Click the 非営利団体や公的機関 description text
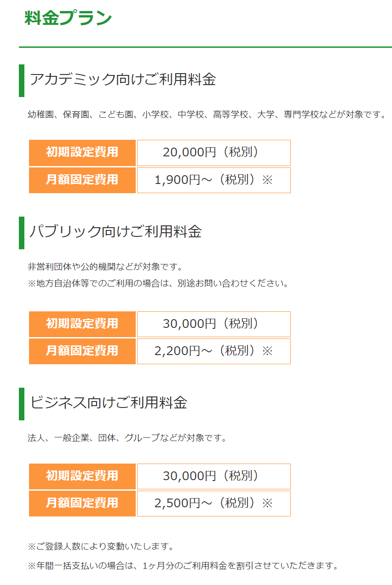 [x=105, y=267]
